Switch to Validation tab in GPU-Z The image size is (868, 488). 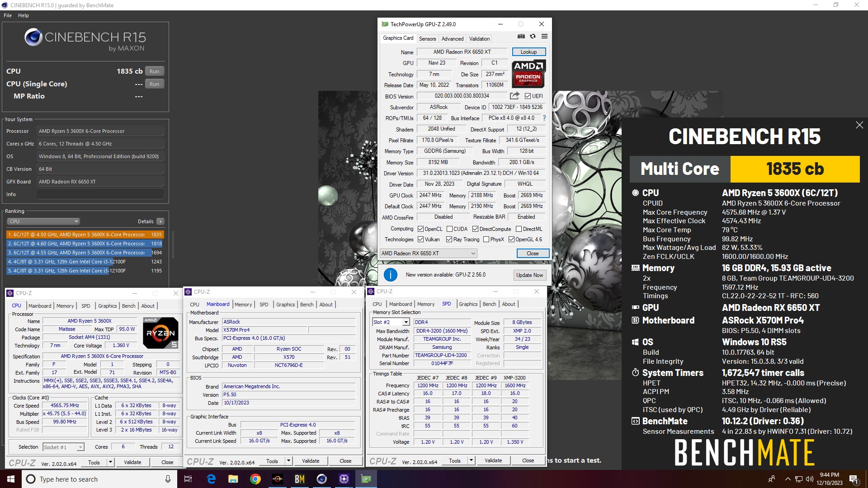479,39
